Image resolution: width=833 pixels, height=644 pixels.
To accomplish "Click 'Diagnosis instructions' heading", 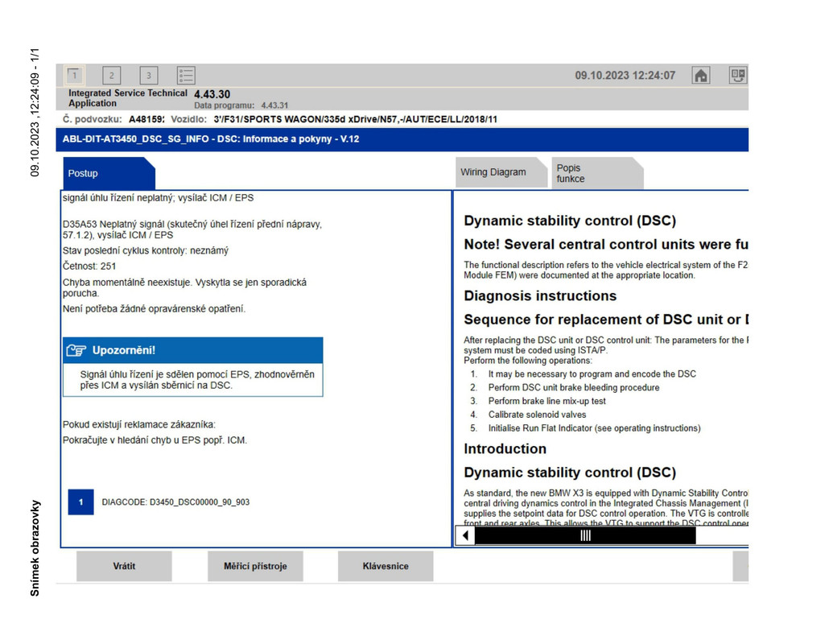I will tap(540, 296).
